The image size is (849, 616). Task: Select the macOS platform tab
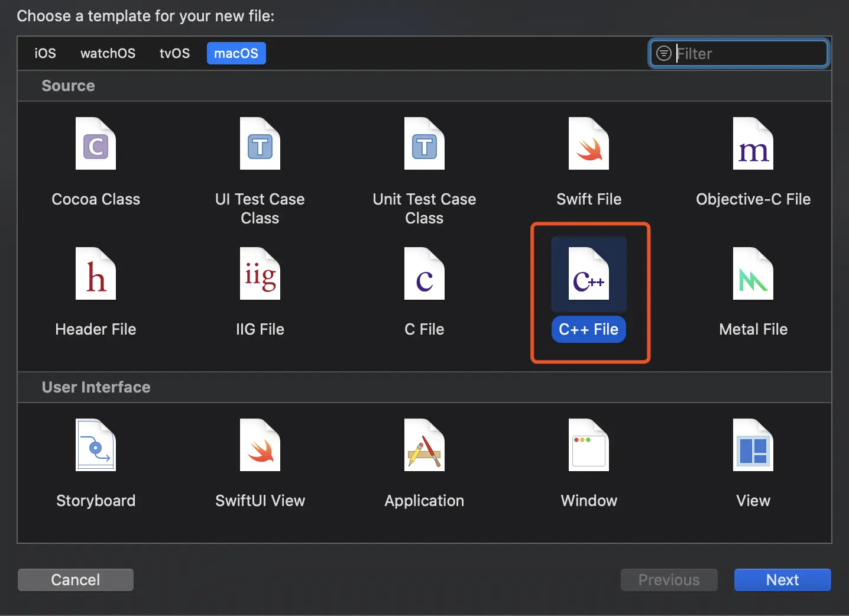(236, 53)
